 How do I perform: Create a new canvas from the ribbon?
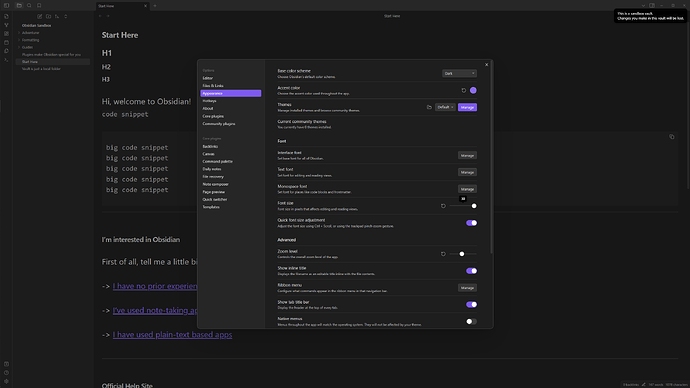[6, 33]
